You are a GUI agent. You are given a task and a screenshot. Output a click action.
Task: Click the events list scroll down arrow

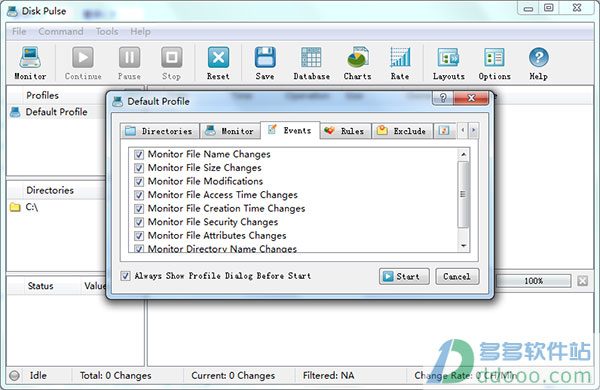(x=463, y=246)
